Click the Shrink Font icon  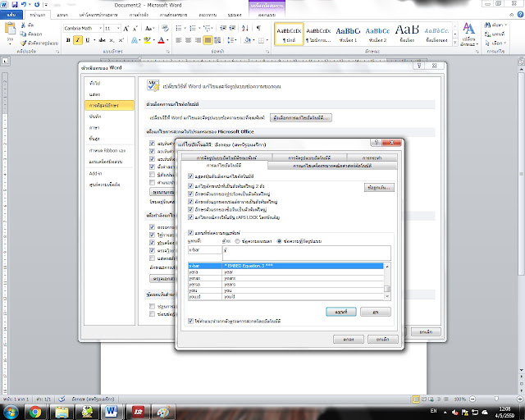[135, 29]
